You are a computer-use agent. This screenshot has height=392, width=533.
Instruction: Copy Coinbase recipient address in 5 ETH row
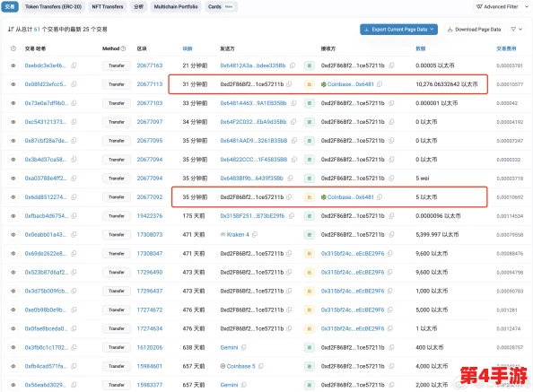(x=380, y=197)
